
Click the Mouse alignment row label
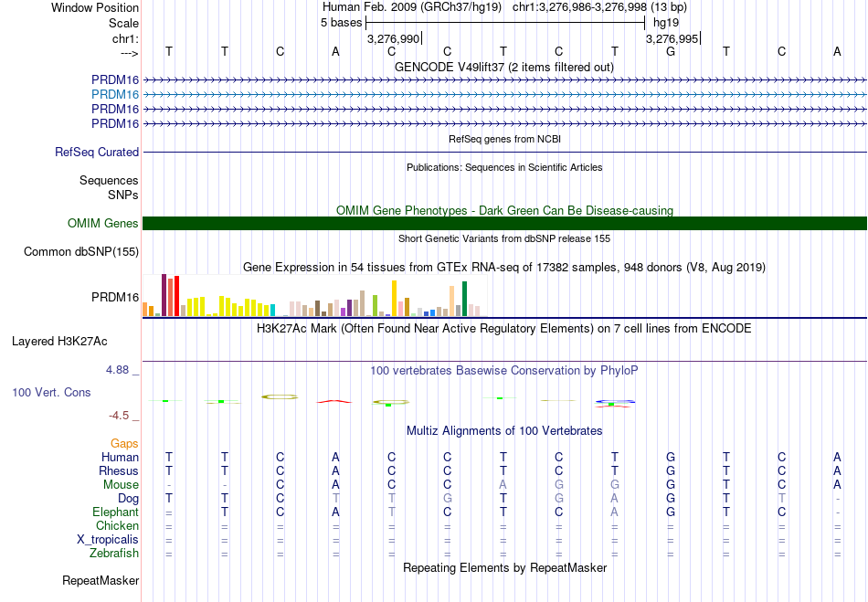point(121,485)
